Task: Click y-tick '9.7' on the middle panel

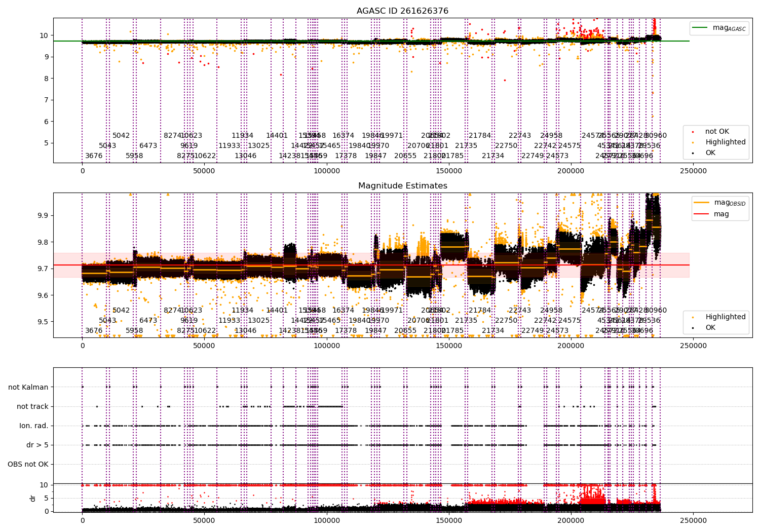Action: click(43, 269)
